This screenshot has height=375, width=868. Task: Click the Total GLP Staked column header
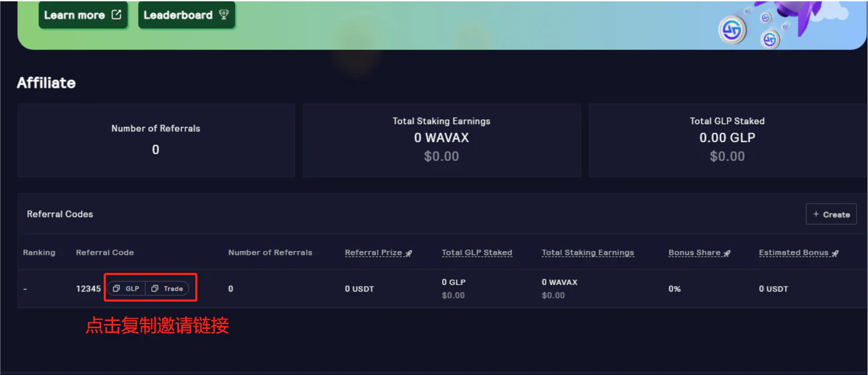click(x=477, y=253)
